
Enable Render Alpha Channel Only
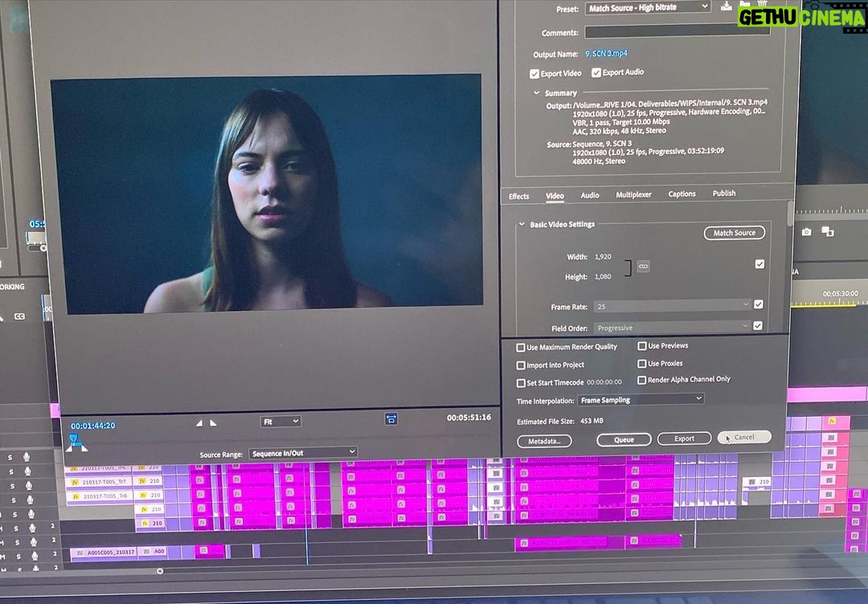tap(642, 380)
